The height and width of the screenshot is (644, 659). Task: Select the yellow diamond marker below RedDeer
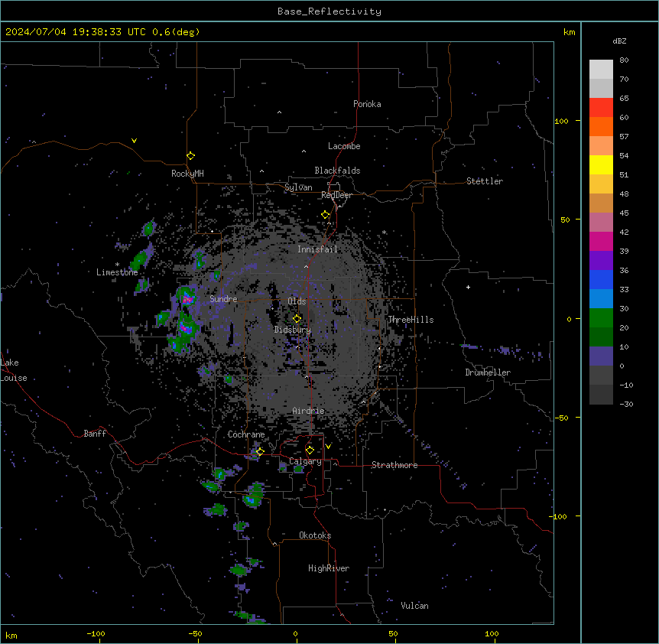(326, 215)
